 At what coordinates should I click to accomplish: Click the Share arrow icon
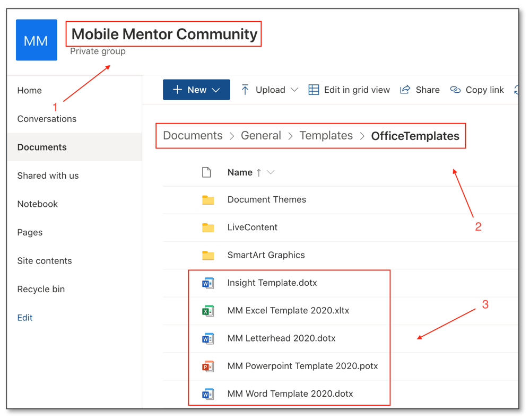[405, 89]
